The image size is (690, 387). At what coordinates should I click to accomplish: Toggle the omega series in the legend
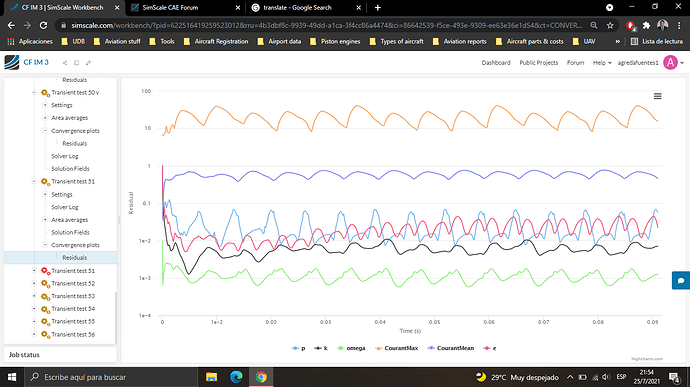351,348
